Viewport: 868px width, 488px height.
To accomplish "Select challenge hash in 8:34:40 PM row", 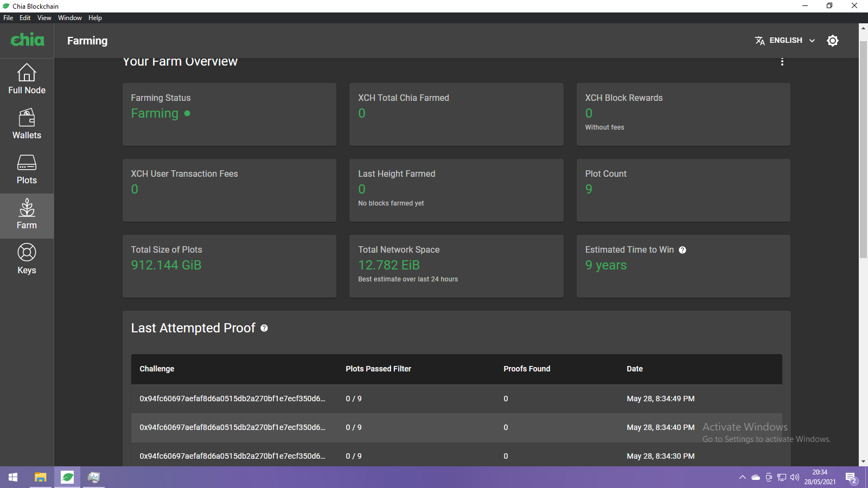I will tap(232, 427).
